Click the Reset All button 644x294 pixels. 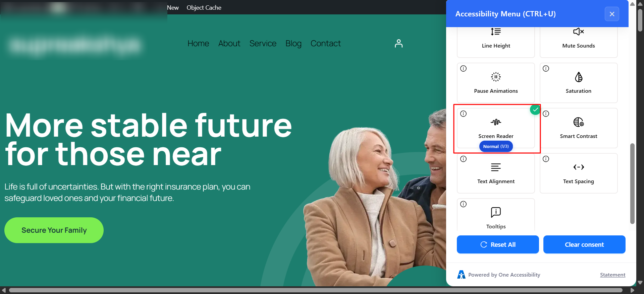498,244
